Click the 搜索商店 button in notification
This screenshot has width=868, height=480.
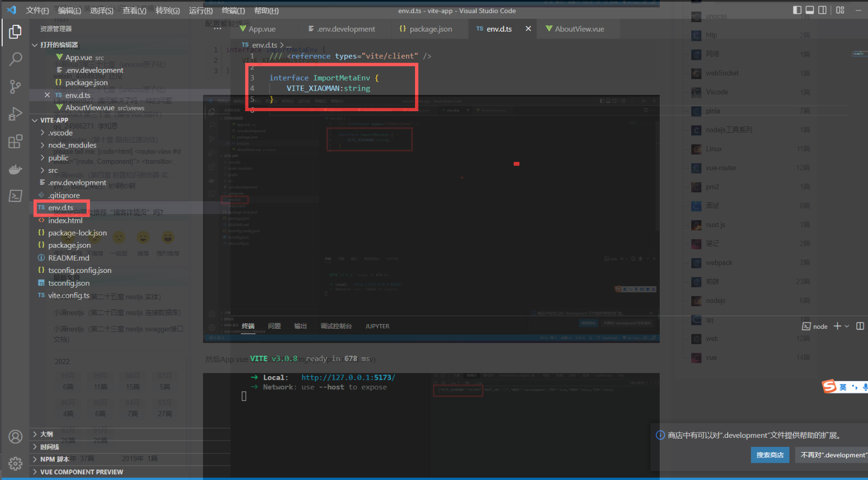(x=769, y=455)
